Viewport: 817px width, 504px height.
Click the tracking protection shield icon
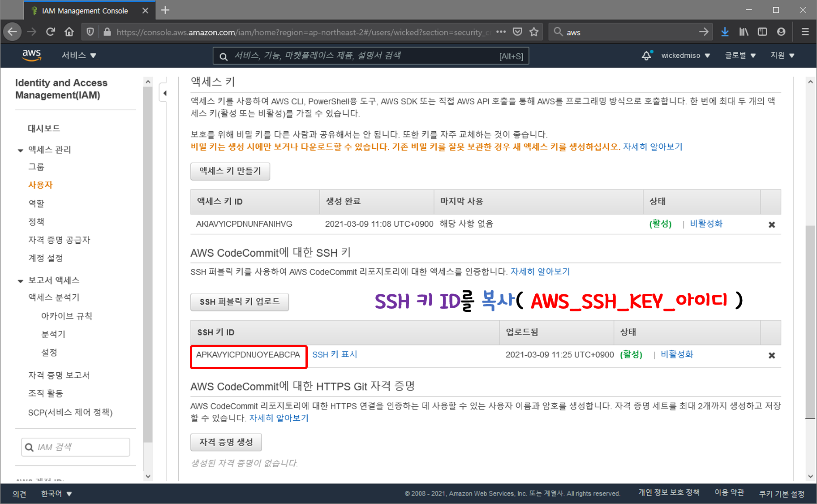tap(90, 32)
